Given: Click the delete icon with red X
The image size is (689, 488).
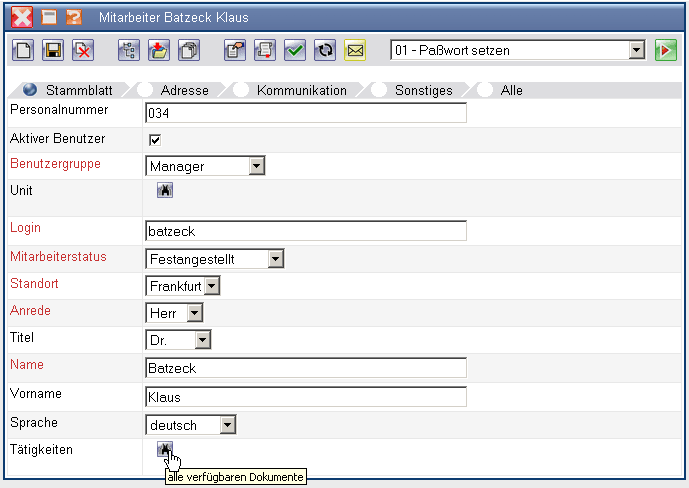Looking at the screenshot, I should [x=83, y=50].
